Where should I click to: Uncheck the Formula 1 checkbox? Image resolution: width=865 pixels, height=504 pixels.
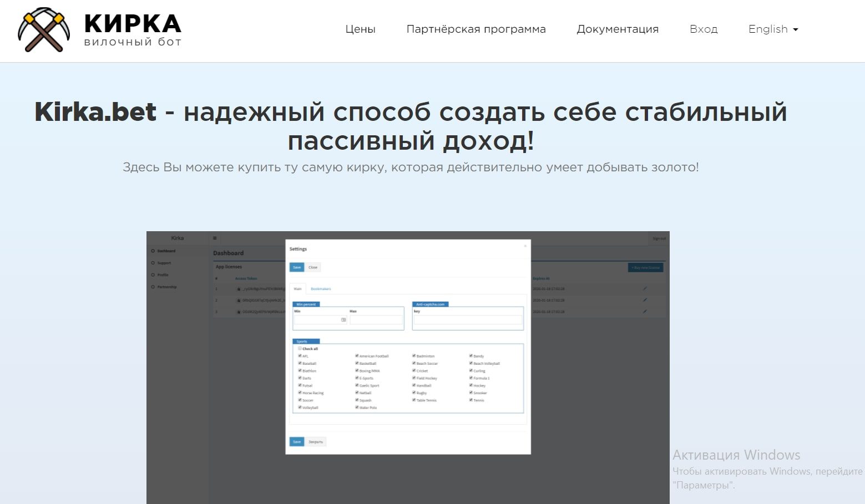point(471,378)
